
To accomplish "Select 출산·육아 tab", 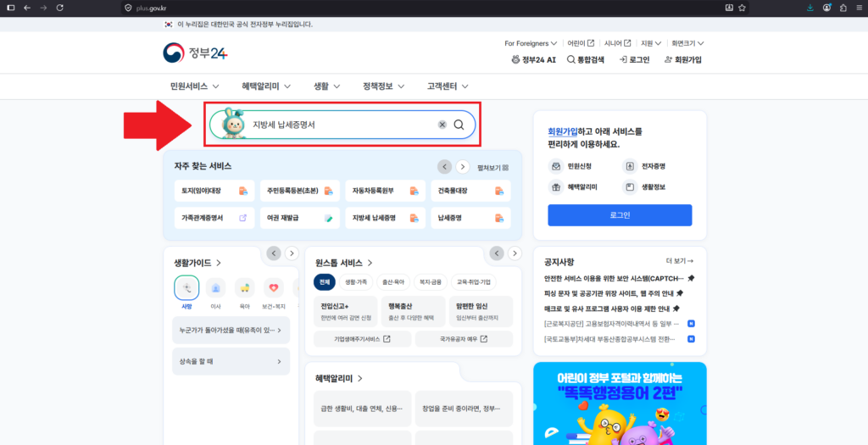I will [x=393, y=281].
